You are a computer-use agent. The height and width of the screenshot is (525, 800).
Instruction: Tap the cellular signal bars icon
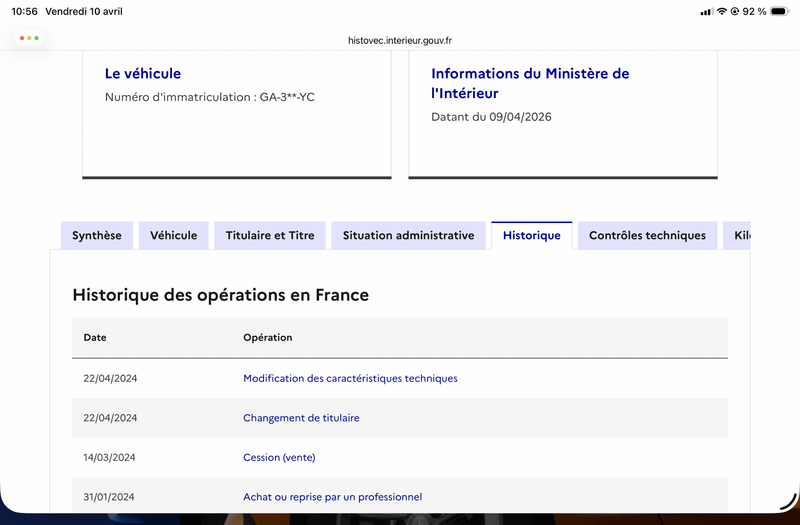pyautogui.click(x=707, y=12)
